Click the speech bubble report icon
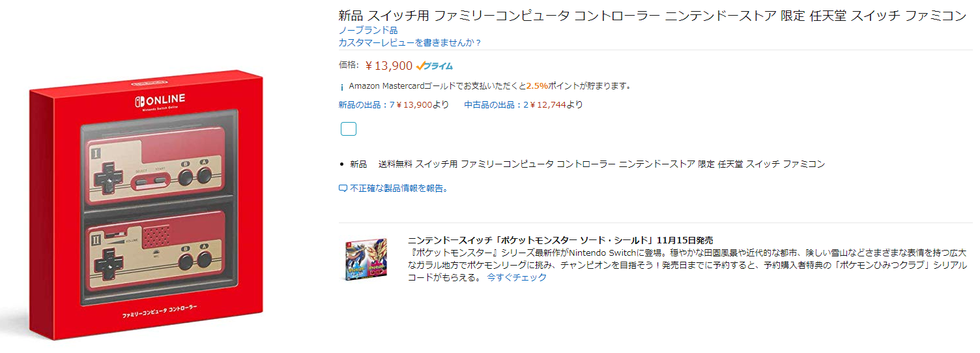980x353 pixels. tap(343, 188)
